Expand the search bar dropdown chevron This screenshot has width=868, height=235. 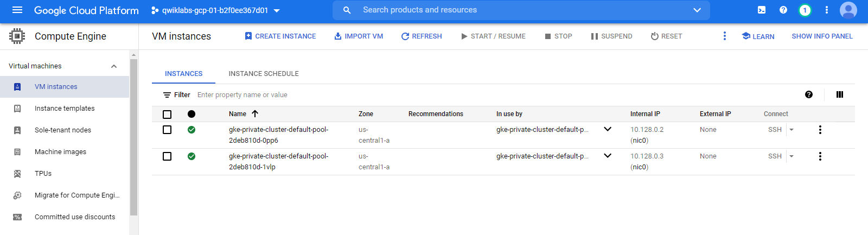point(697,10)
